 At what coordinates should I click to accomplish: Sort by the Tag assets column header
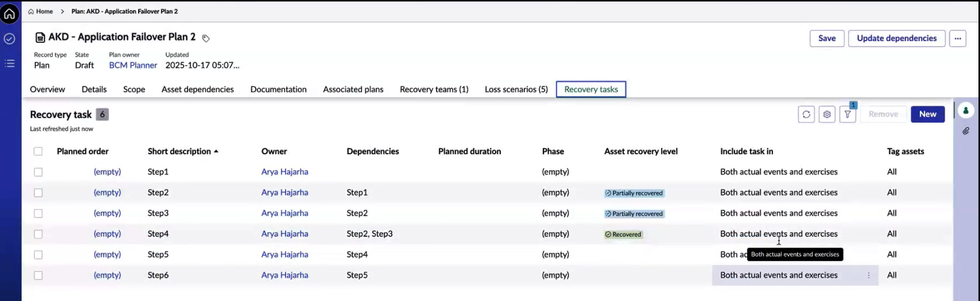(x=906, y=151)
